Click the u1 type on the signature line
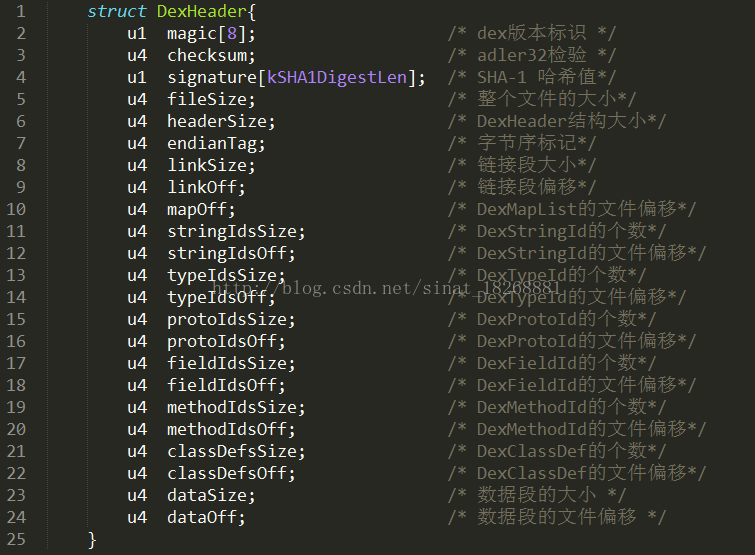The image size is (755, 555). pyautogui.click(x=137, y=77)
